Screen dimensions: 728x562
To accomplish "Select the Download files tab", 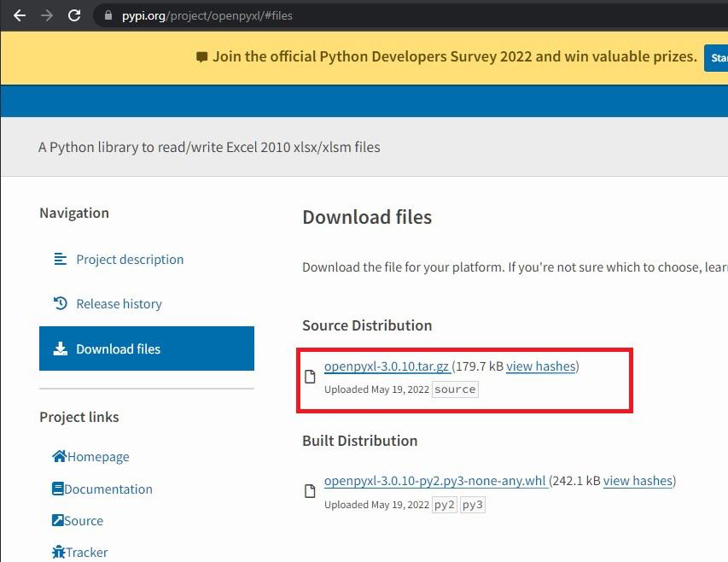I will pos(147,348).
